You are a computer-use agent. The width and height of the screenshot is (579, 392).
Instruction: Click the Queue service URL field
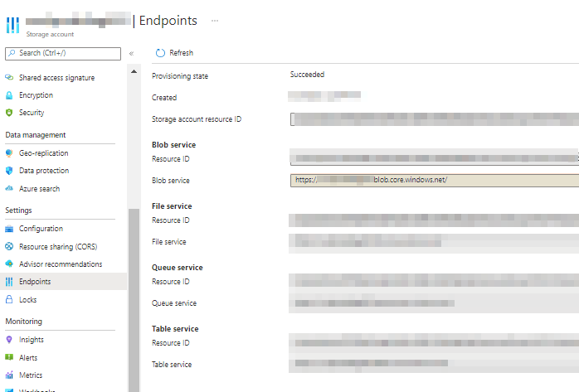[x=434, y=303]
